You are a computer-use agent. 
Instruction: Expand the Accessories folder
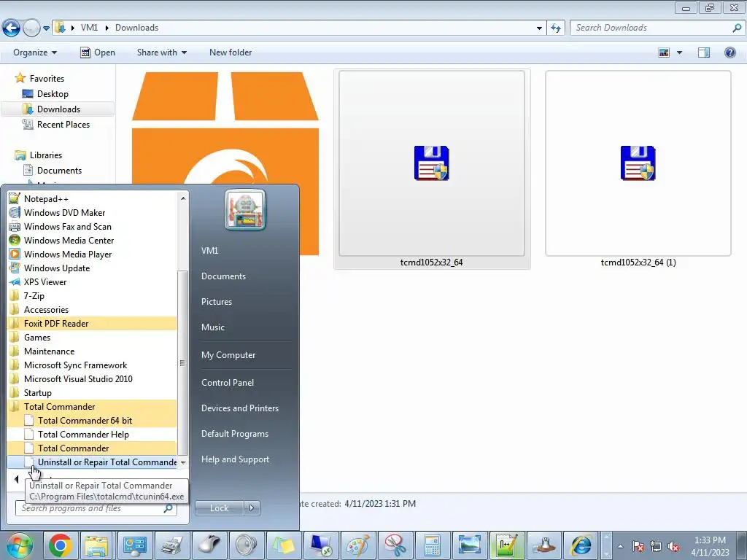tap(92, 309)
